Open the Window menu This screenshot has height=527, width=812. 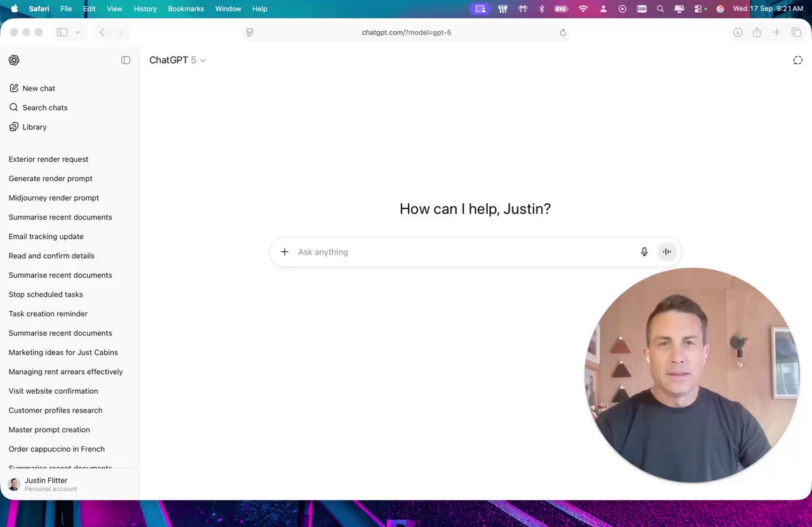[228, 9]
